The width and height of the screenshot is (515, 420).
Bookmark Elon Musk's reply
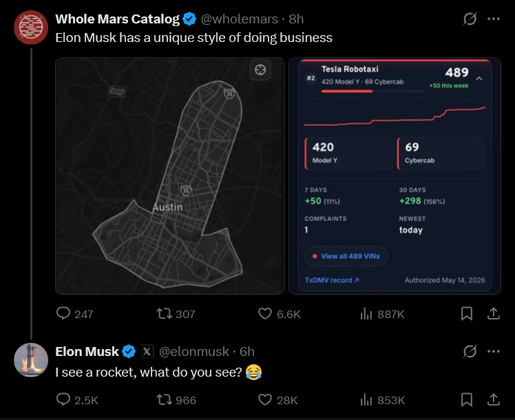467,400
